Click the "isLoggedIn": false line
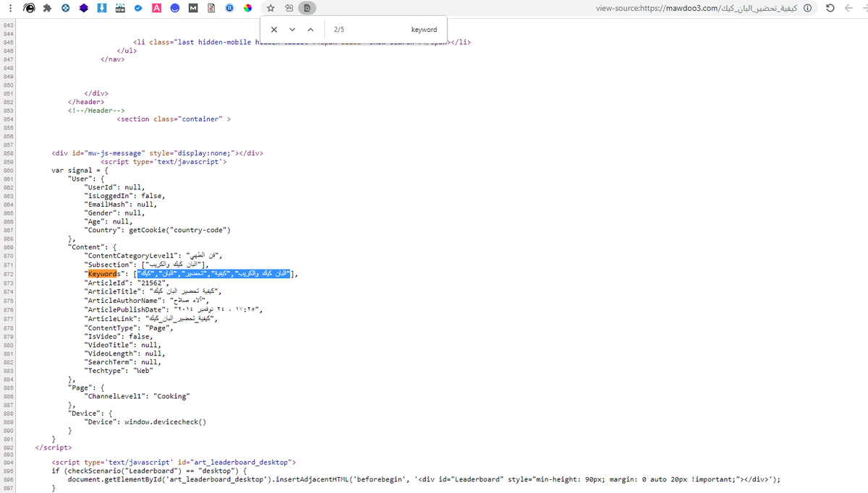Viewport: 868px width, 493px height. [x=124, y=196]
